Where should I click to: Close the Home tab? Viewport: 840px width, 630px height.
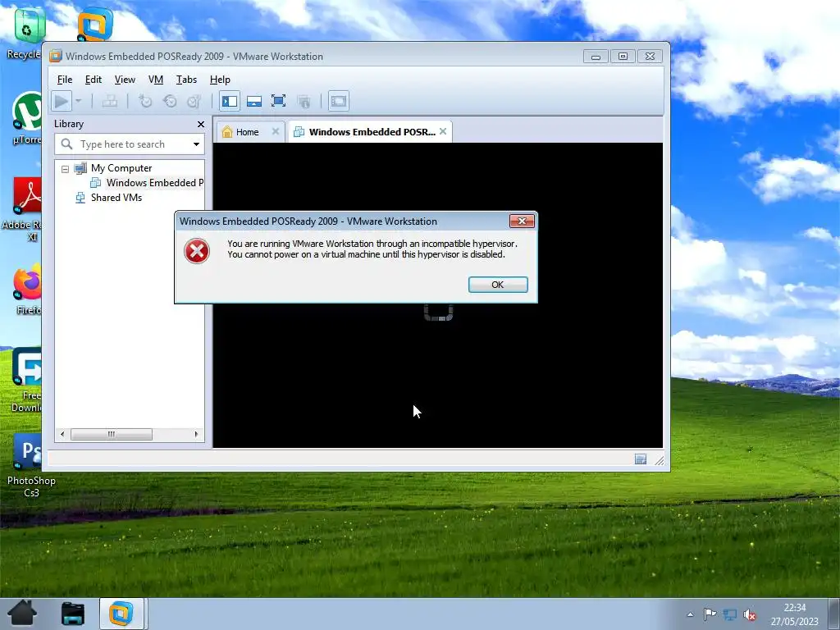[x=276, y=131]
